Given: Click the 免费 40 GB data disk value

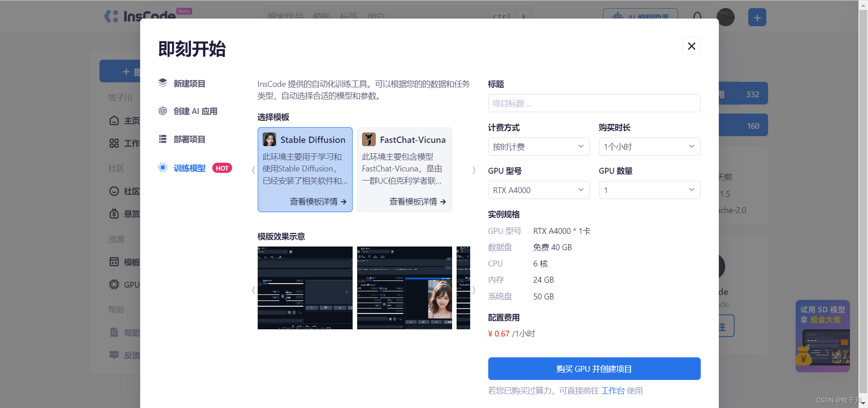Looking at the screenshot, I should tap(552, 247).
